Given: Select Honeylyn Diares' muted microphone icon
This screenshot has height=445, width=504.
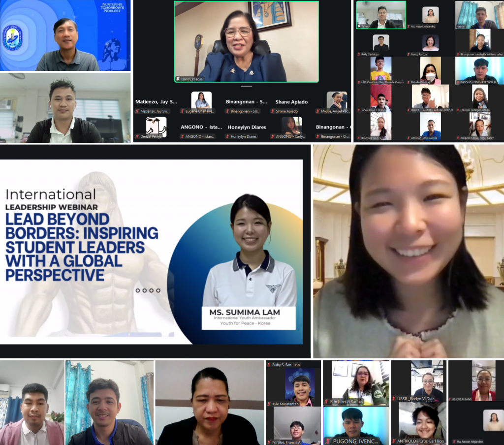Looking at the screenshot, I should [227, 136].
